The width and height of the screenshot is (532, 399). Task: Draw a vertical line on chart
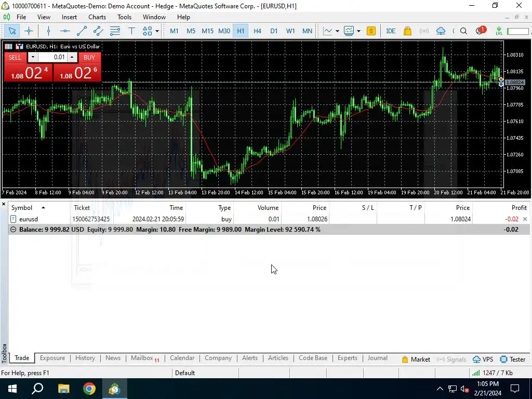point(48,31)
